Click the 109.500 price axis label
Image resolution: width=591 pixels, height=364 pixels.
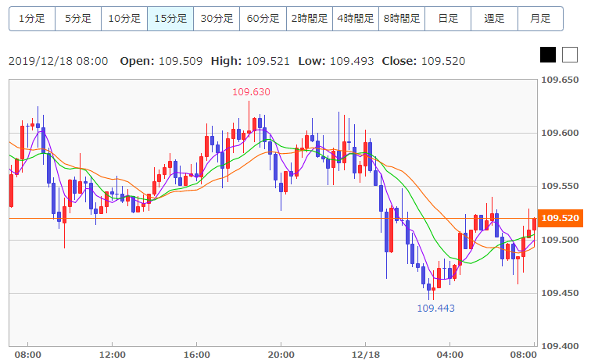[x=560, y=240]
